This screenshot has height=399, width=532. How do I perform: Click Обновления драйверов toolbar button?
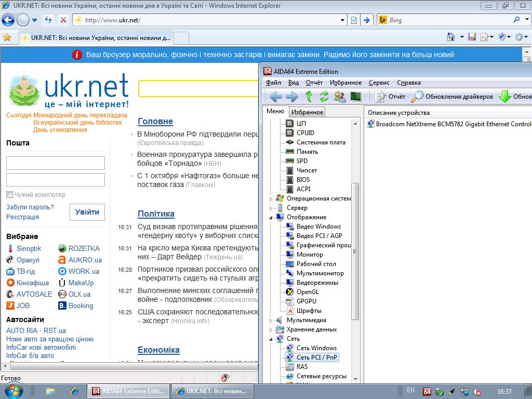[452, 97]
